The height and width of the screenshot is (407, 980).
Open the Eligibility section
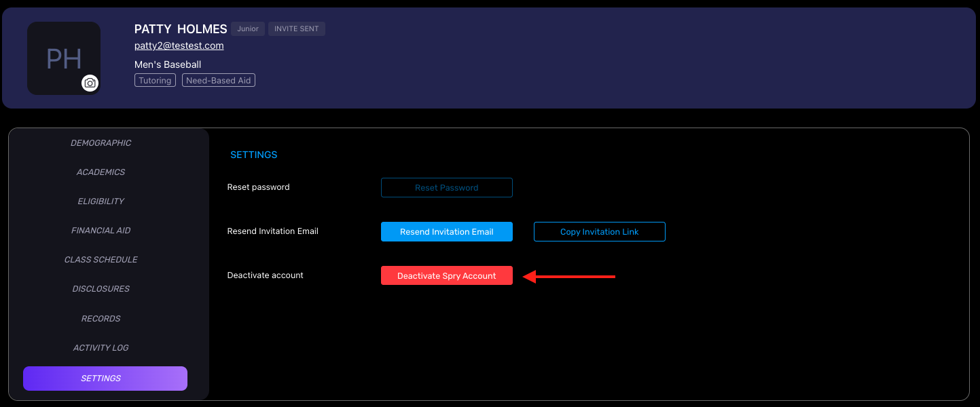[101, 201]
